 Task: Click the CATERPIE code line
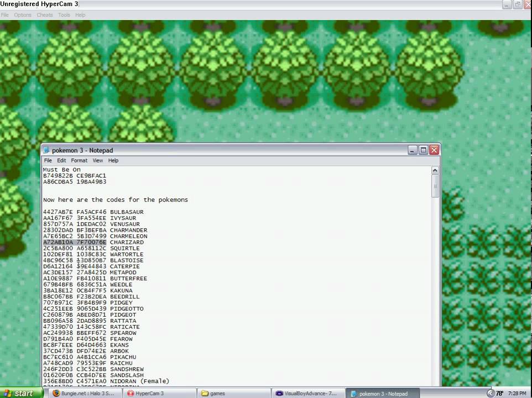tap(91, 266)
